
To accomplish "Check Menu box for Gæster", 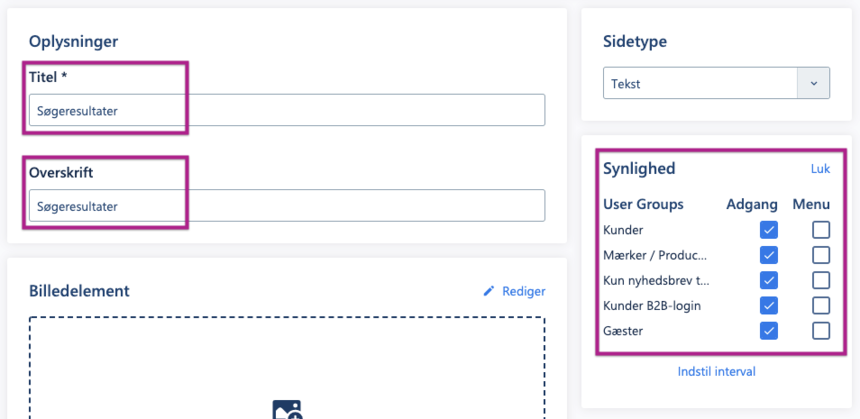I will (x=821, y=330).
